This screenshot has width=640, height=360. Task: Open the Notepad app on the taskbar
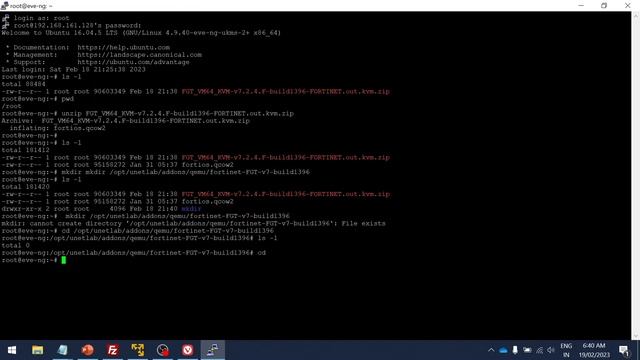pos(62,350)
